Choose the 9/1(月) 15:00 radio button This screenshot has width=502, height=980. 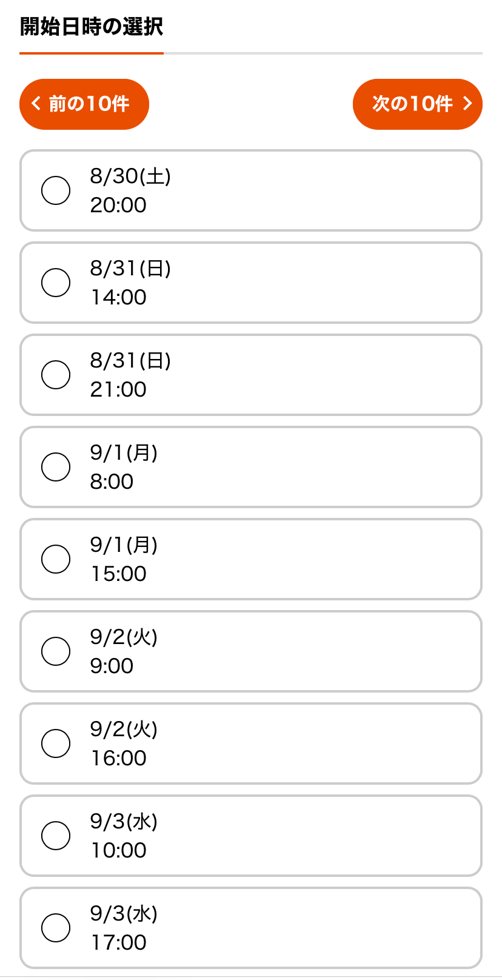click(x=56, y=559)
